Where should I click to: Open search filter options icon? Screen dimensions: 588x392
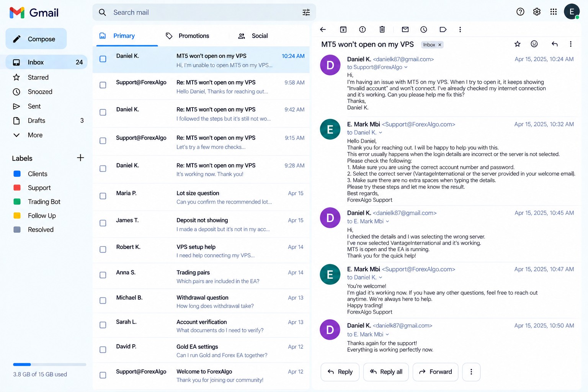[306, 13]
